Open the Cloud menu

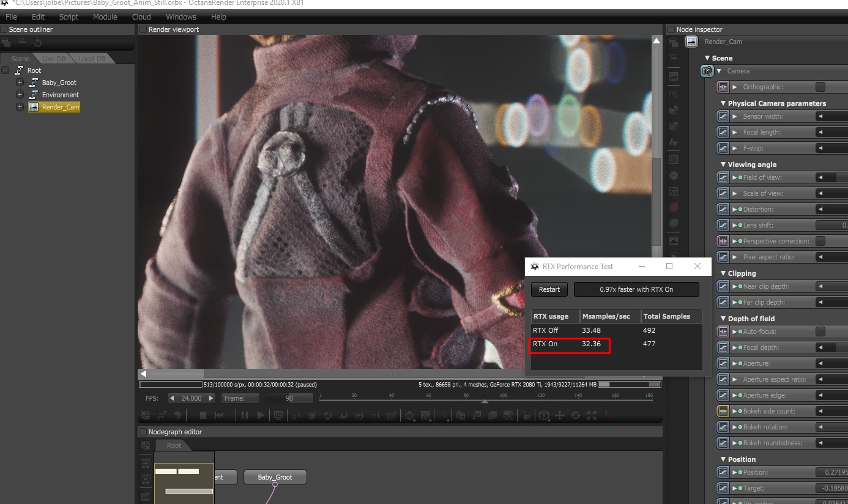(x=141, y=17)
